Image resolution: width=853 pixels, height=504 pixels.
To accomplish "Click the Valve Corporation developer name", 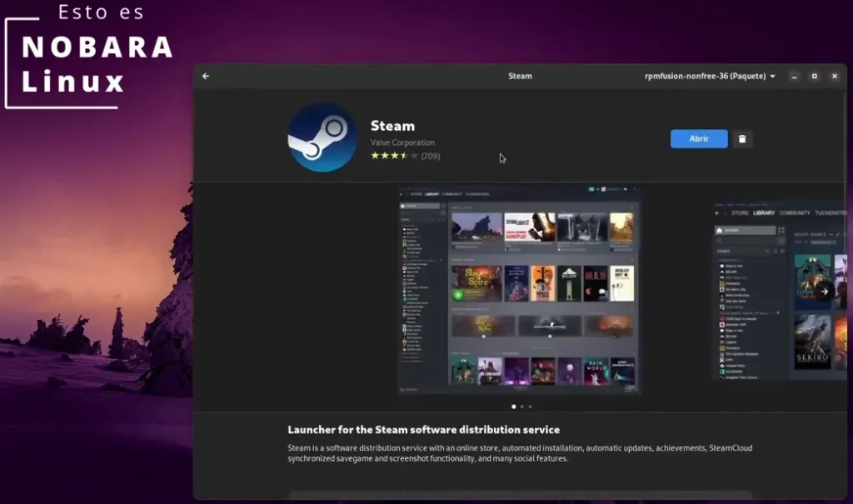I will pyautogui.click(x=402, y=142).
